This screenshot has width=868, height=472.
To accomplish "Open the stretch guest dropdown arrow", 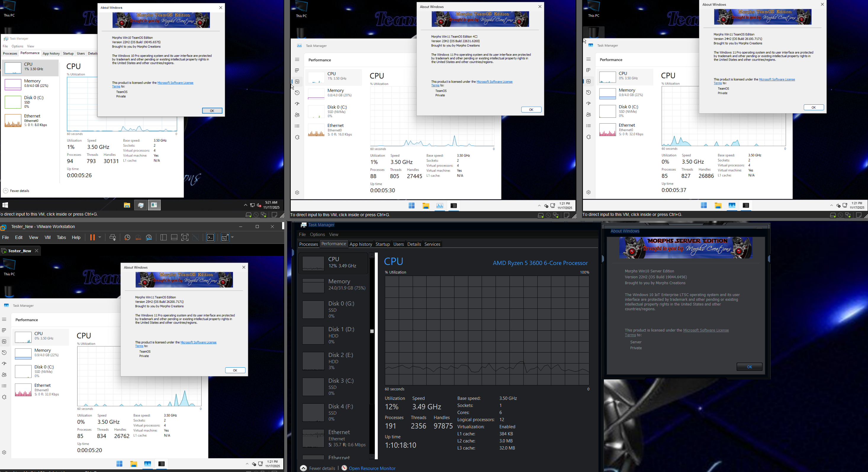I will coord(232,237).
